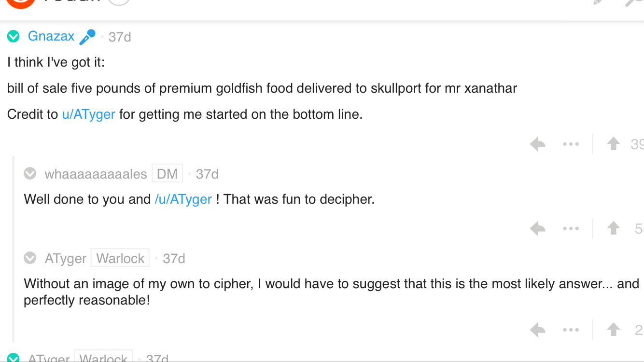Image resolution: width=644 pixels, height=362 pixels.
Task: Upvote Gnazax's comment
Action: pyautogui.click(x=613, y=144)
